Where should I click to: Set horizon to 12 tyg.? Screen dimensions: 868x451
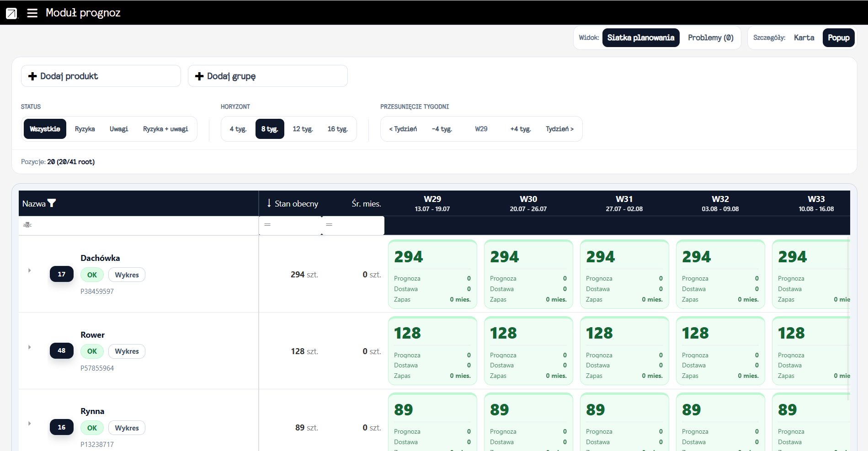point(303,129)
